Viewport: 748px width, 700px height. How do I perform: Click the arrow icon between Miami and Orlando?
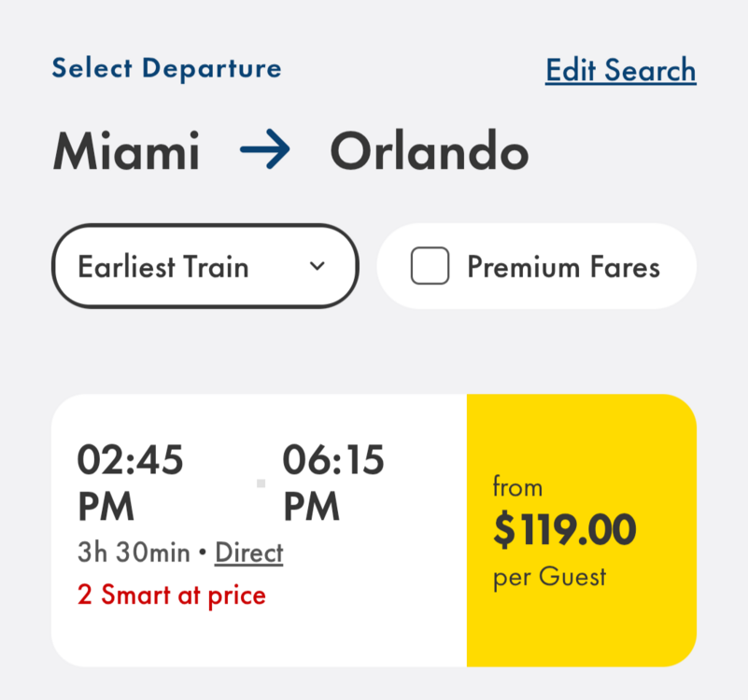click(x=265, y=152)
